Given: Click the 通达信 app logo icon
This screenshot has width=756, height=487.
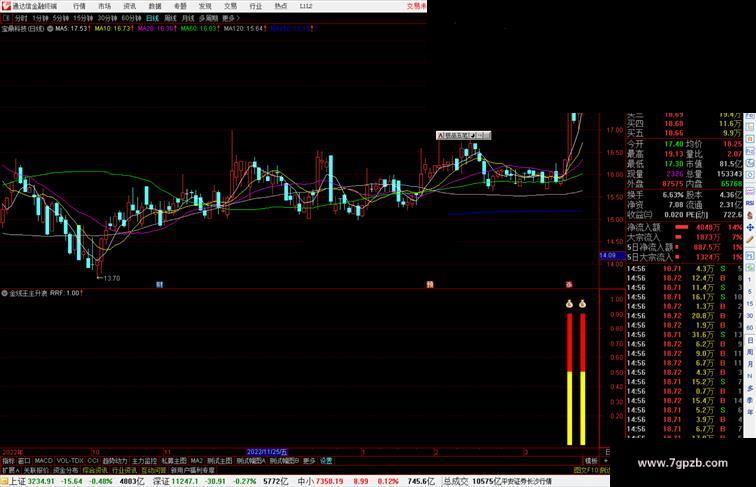Looking at the screenshot, I should coord(6,6).
